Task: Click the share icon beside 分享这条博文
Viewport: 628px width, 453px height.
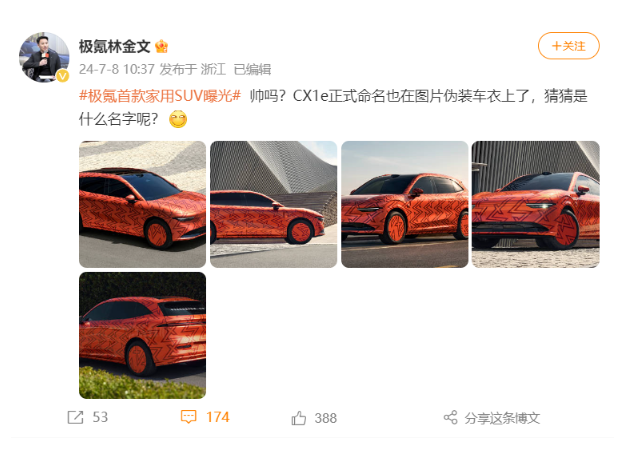Action: click(x=451, y=418)
